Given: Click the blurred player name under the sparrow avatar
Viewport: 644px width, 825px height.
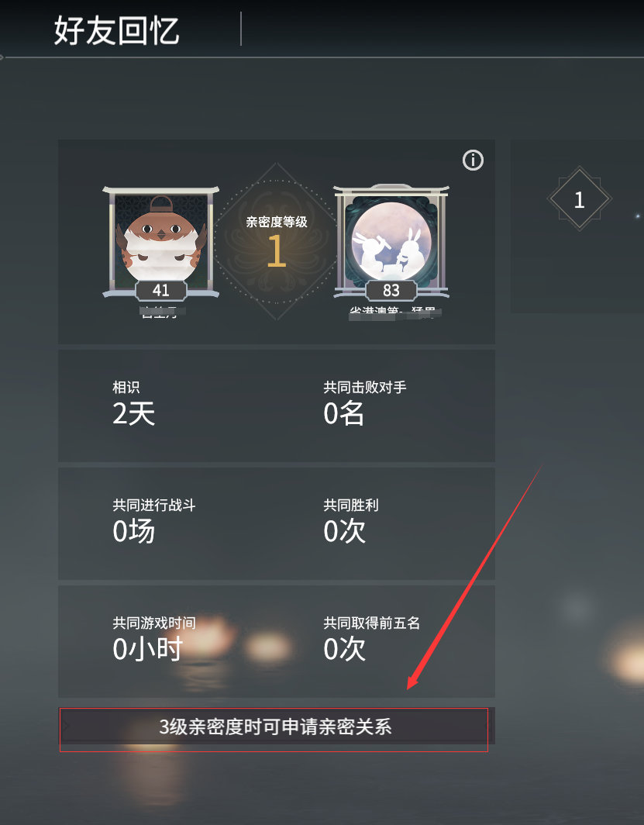Looking at the screenshot, I should coord(163,312).
